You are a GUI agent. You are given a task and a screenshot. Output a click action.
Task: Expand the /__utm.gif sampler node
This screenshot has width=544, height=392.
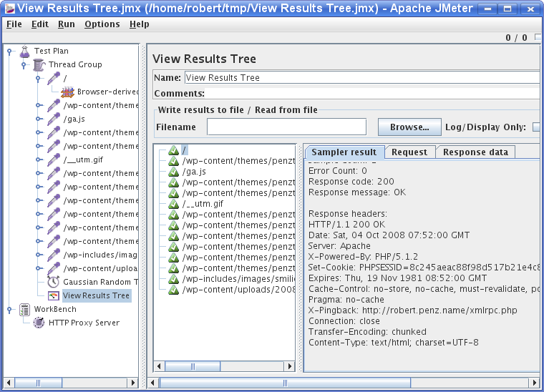(x=39, y=160)
